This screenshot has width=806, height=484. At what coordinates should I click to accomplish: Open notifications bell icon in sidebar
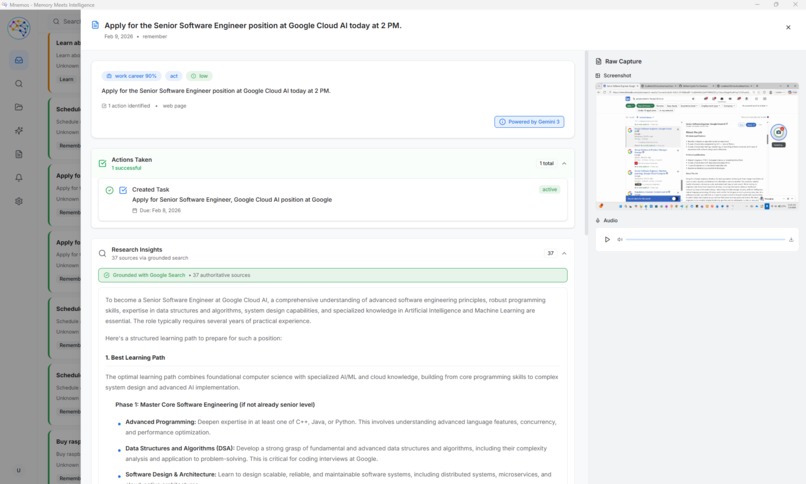coord(19,178)
